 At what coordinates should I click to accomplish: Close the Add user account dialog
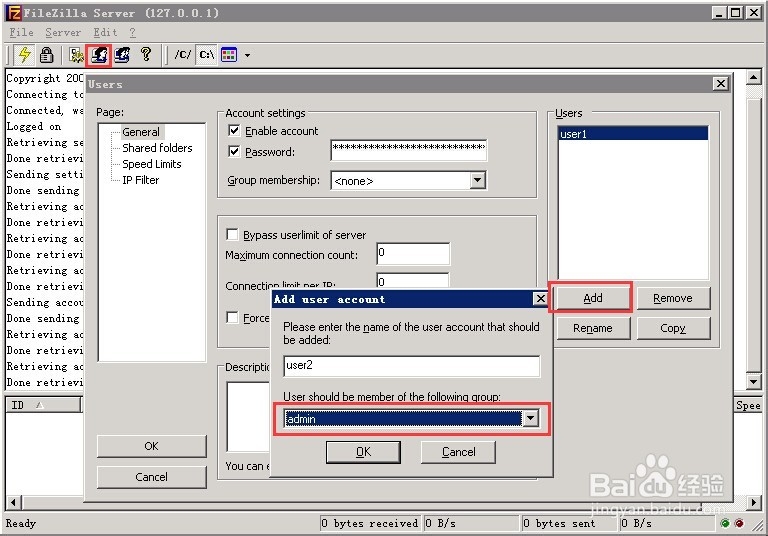click(x=540, y=299)
